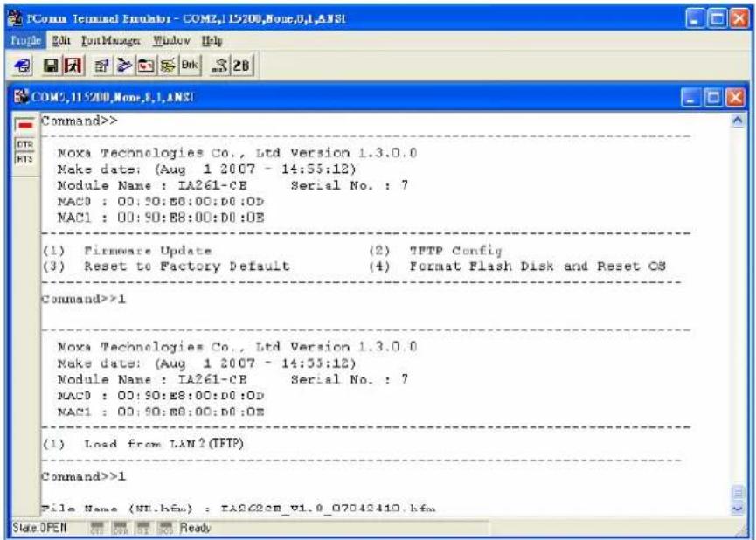The height and width of the screenshot is (540, 756).
Task: Click the floppy disk save icon
Action: (51, 66)
